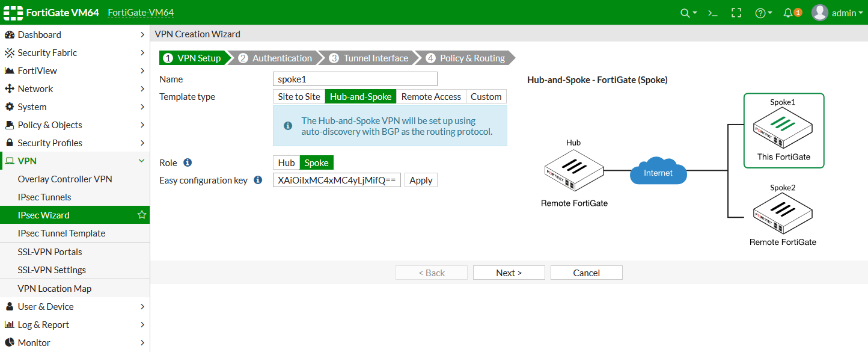Expand the Log & Report chevron
This screenshot has height=352, width=868.
click(142, 325)
